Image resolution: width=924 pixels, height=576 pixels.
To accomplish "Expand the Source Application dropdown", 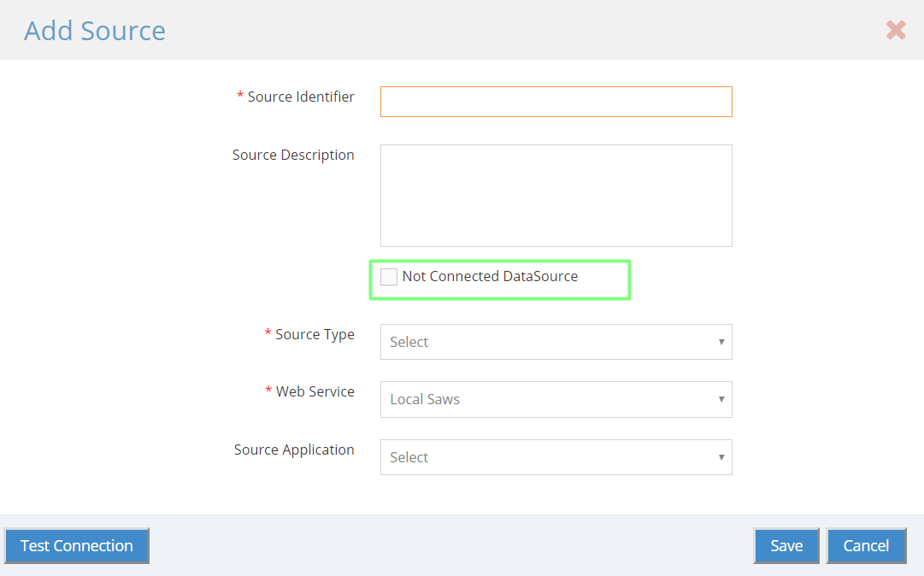I will pyautogui.click(x=556, y=457).
